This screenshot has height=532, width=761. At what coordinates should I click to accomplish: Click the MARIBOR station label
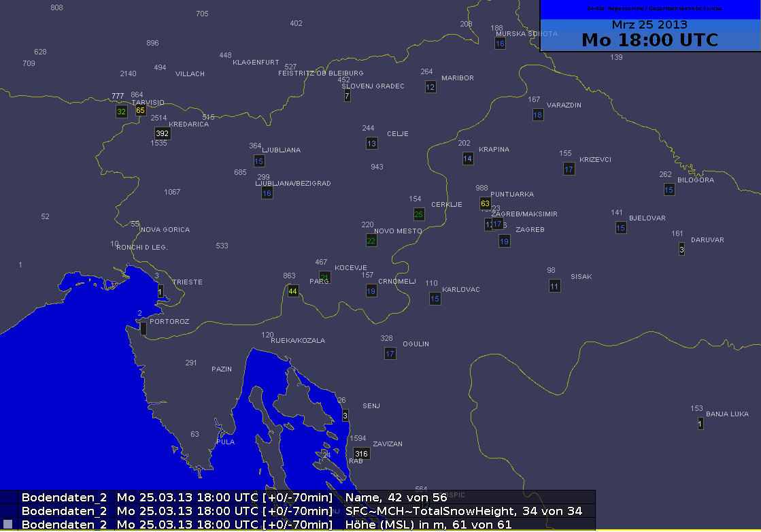(458, 78)
